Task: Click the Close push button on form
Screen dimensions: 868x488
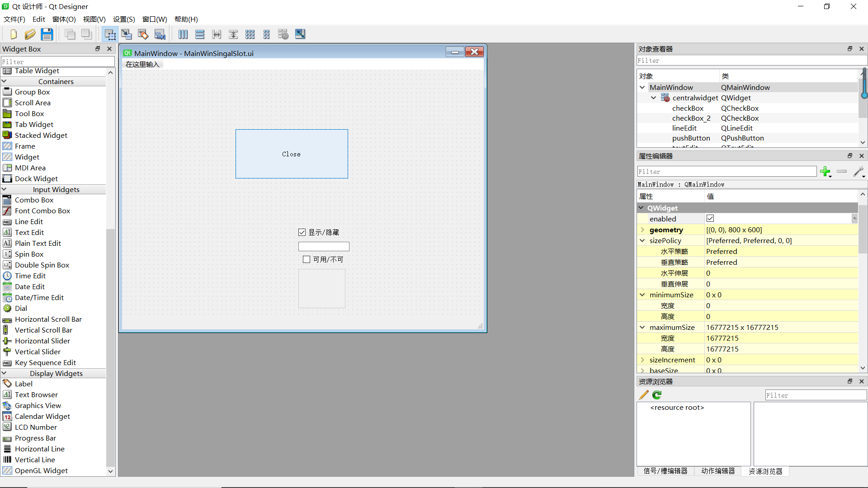Action: [x=292, y=154]
